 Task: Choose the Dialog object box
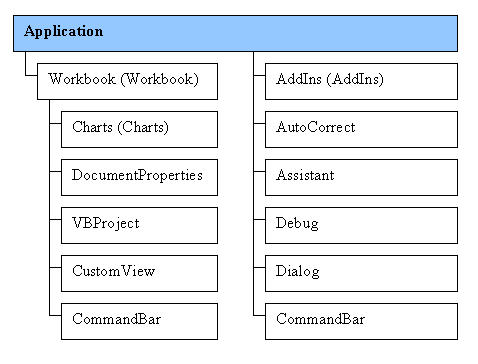tap(361, 273)
